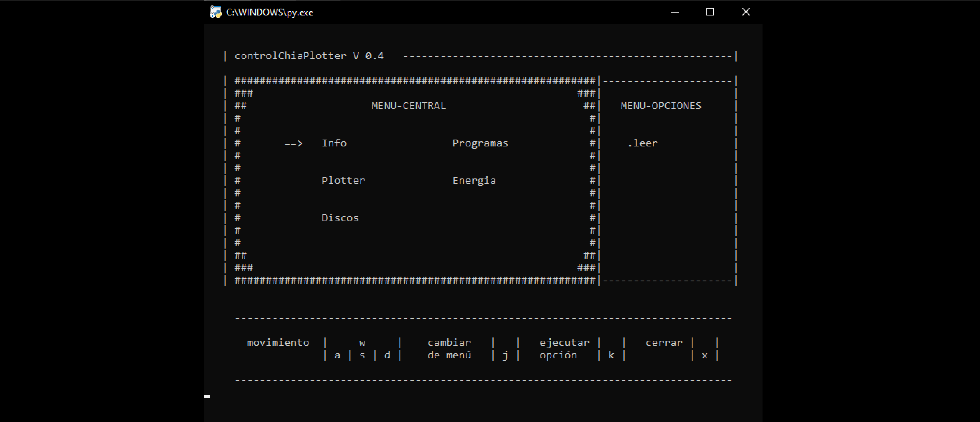Open the .leer item in MENU-OPCIONES
The image size is (980, 422).
(643, 143)
